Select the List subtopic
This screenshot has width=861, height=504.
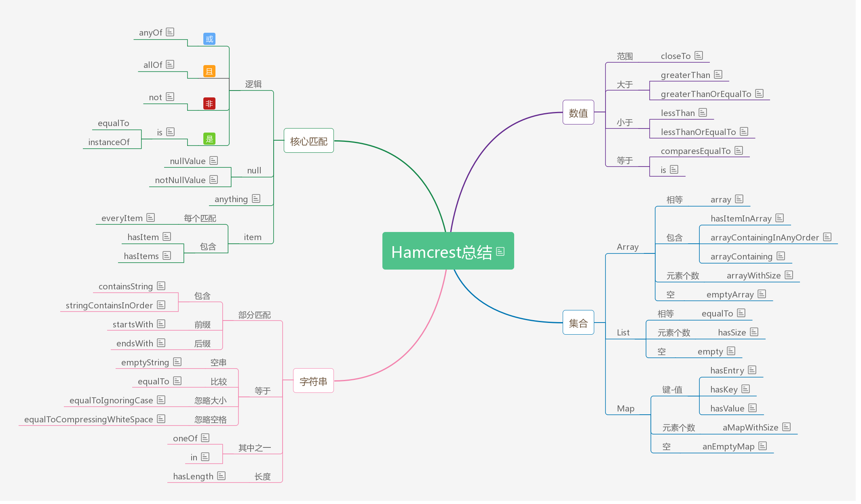623,333
